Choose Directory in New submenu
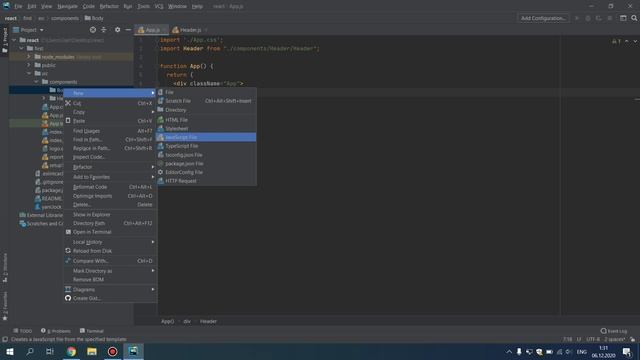Viewport: 640px width, 360px height. tap(206, 110)
